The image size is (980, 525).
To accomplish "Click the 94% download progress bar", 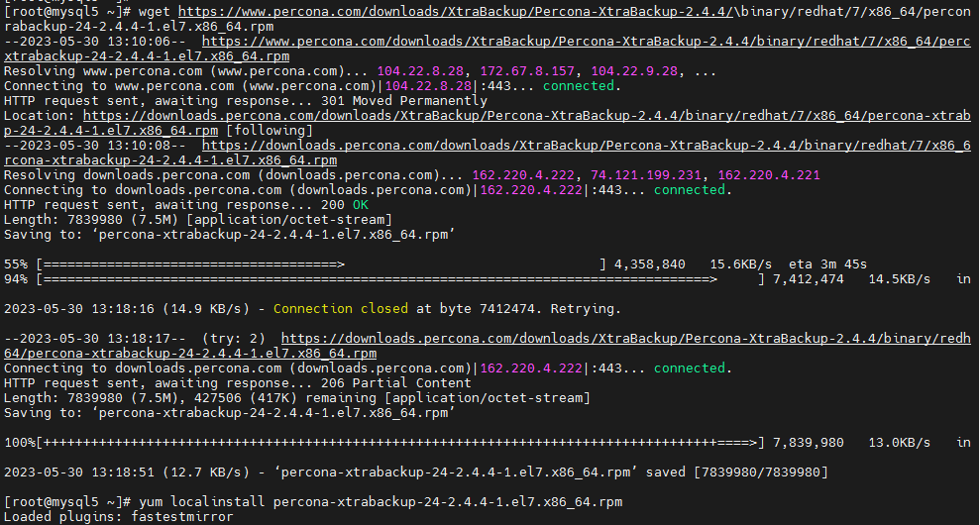I will coord(400,279).
